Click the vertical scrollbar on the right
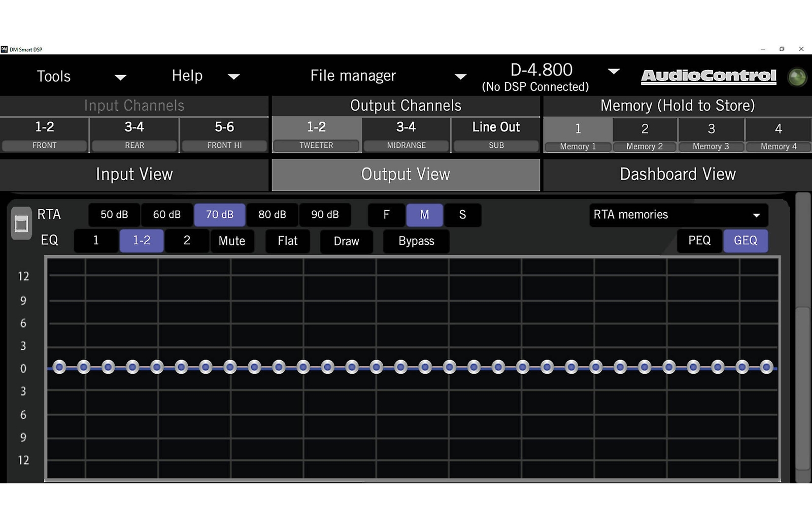 click(802, 388)
